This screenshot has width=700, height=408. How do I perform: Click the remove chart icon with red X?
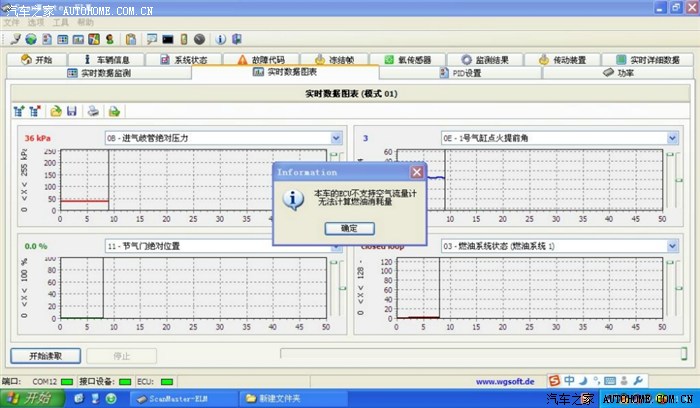[x=35, y=111]
